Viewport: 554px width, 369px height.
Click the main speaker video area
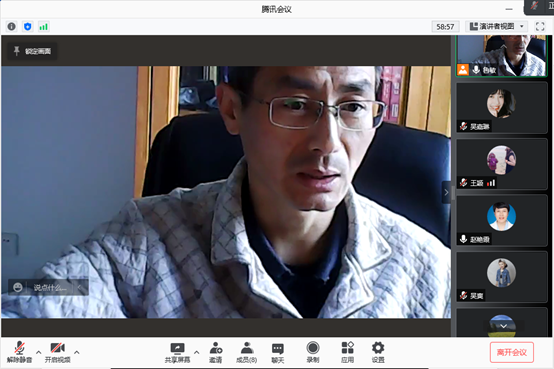pos(226,192)
